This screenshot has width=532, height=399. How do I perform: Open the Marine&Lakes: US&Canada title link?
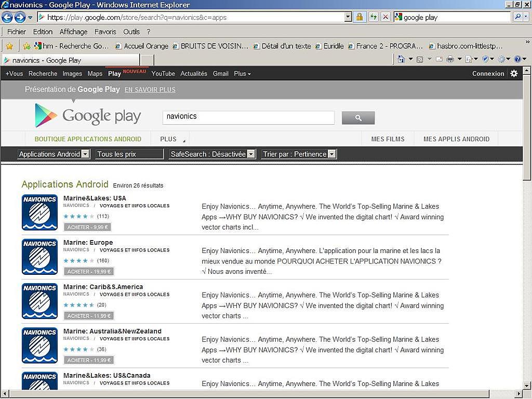[x=107, y=376]
